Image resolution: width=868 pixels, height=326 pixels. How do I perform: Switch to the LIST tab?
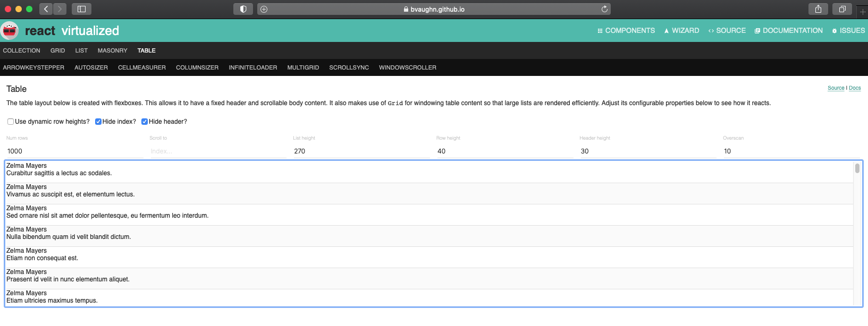coord(81,50)
